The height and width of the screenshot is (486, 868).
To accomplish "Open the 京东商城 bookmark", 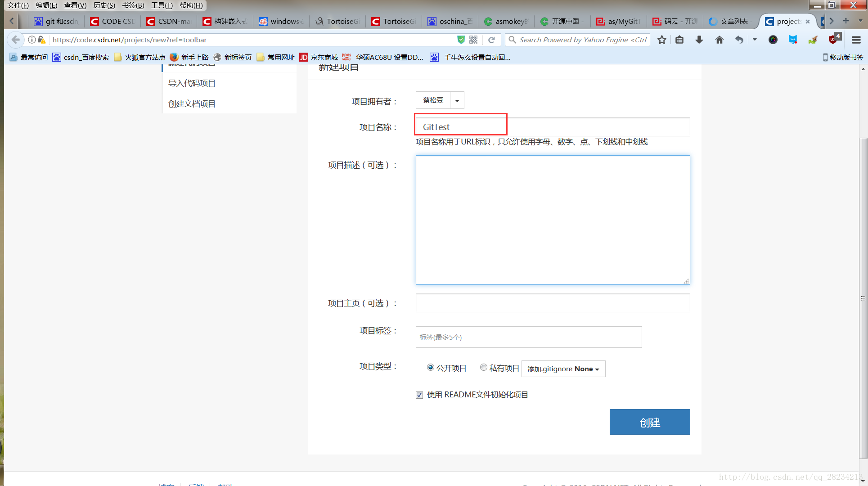I will (x=319, y=57).
